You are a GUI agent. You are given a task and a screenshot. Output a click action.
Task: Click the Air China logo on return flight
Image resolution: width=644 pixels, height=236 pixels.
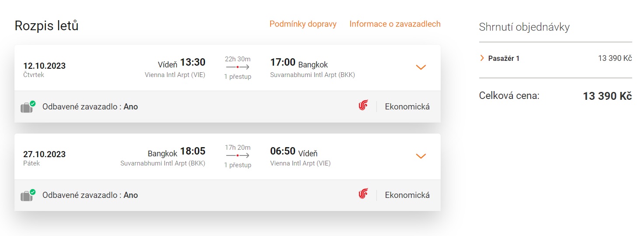[363, 194]
